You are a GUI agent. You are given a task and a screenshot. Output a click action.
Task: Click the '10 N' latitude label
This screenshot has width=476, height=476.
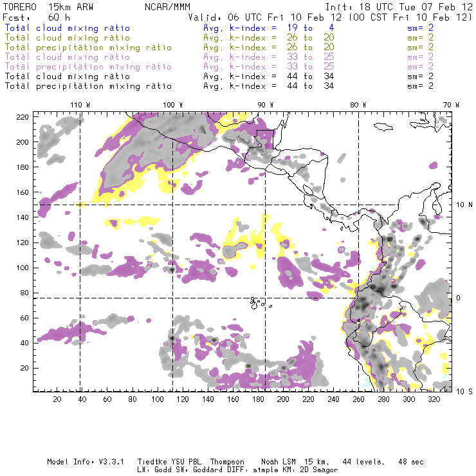tap(464, 205)
